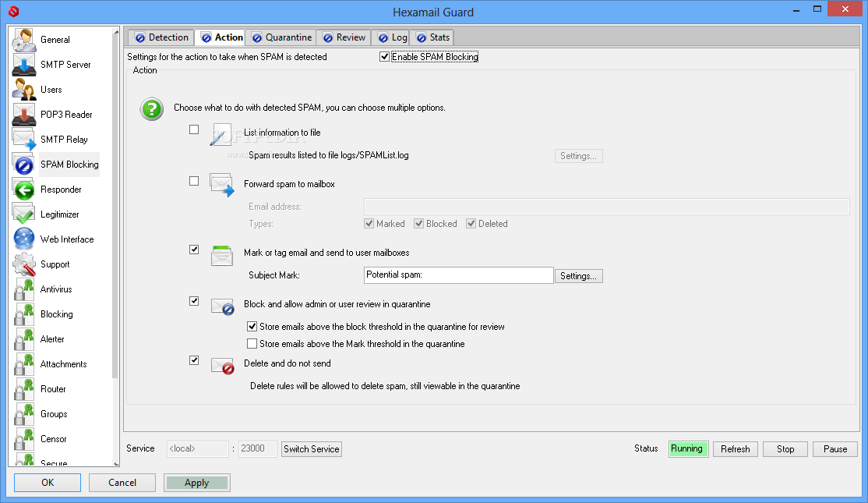The image size is (868, 503).
Task: Click the forward Email address field
Action: point(607,207)
